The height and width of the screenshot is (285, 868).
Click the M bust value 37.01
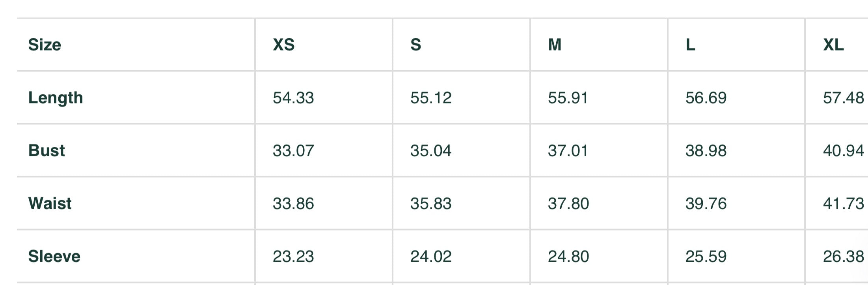[568, 150]
